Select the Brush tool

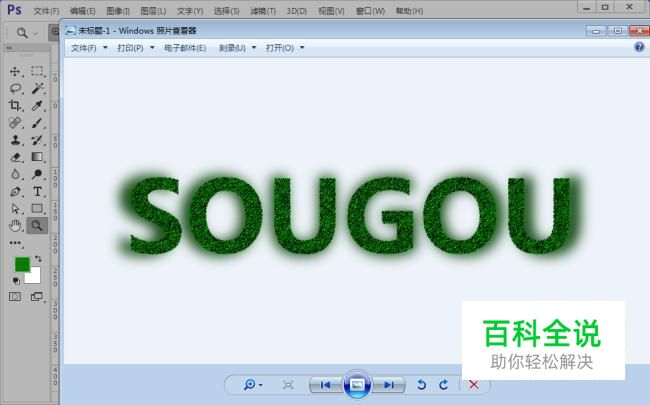(37, 123)
